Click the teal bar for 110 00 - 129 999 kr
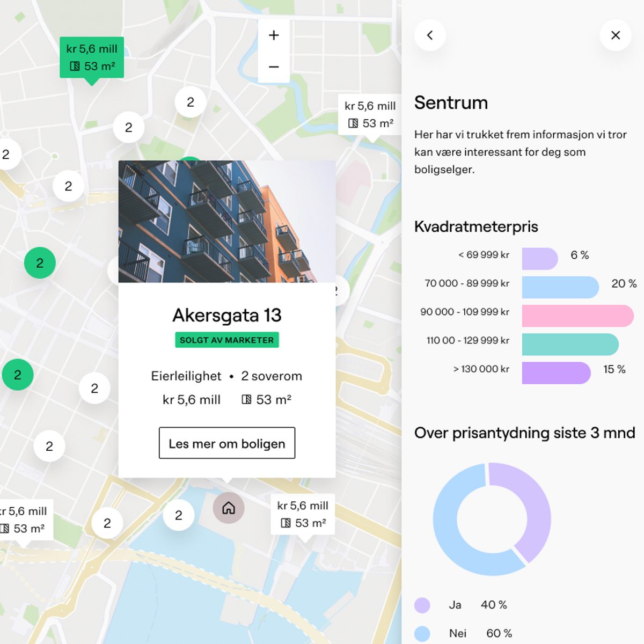This screenshot has height=644, width=644. [x=570, y=345]
